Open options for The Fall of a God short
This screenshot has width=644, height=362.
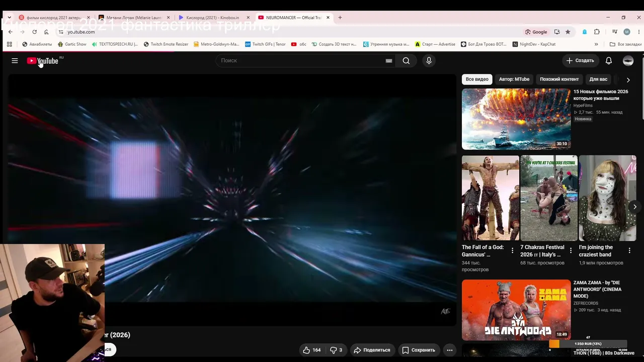click(512, 250)
